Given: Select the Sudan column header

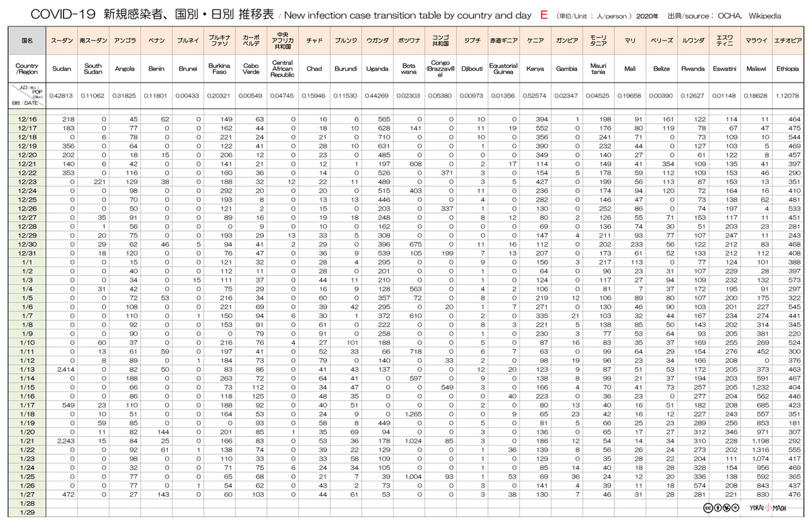Looking at the screenshot, I should [x=62, y=69].
